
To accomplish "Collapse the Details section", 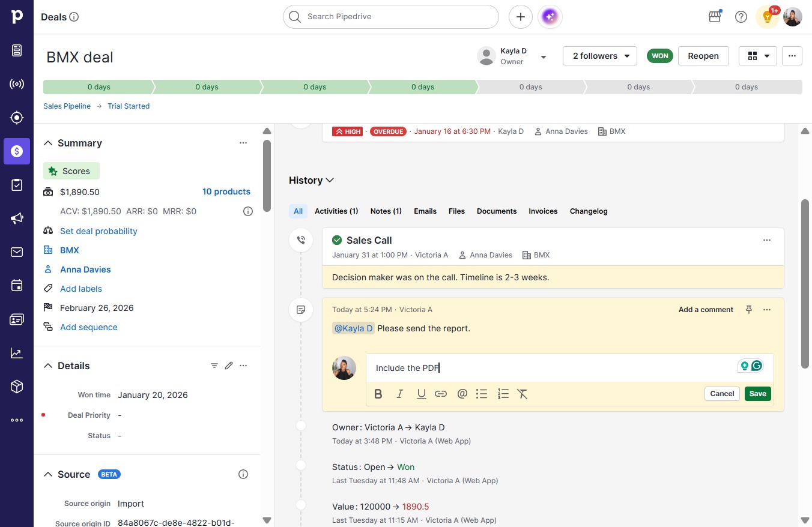I will tap(48, 366).
